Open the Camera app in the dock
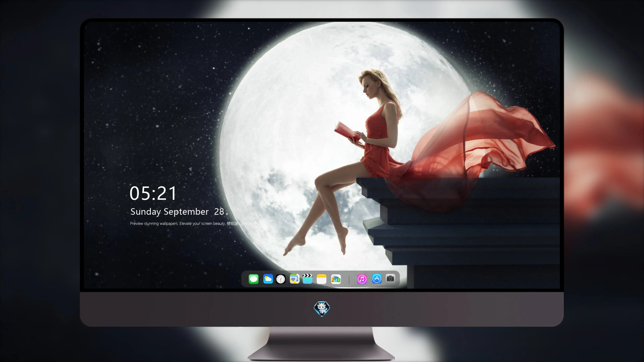644x362 pixels. coord(390,279)
